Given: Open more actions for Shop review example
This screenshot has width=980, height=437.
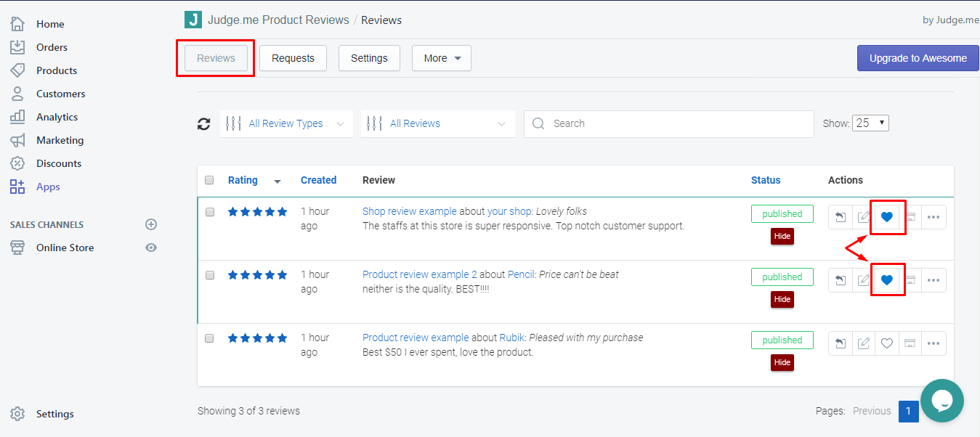Looking at the screenshot, I should point(934,216).
